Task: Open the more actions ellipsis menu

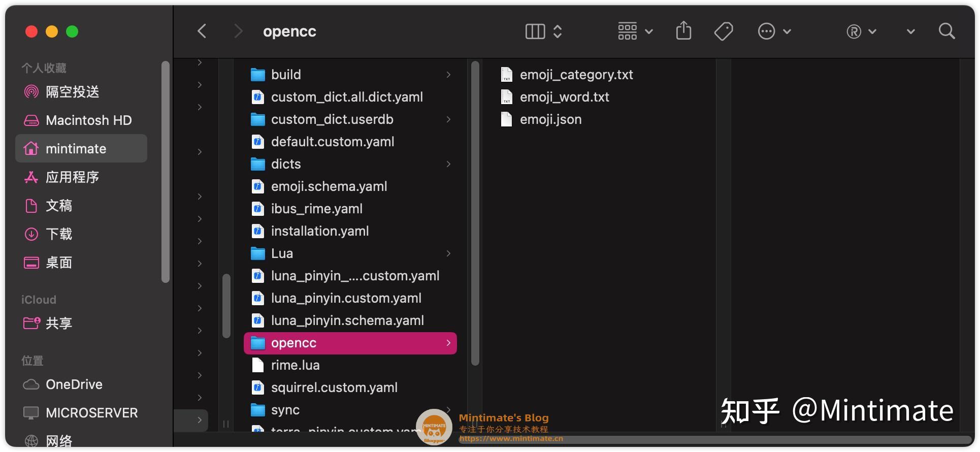Action: (774, 31)
